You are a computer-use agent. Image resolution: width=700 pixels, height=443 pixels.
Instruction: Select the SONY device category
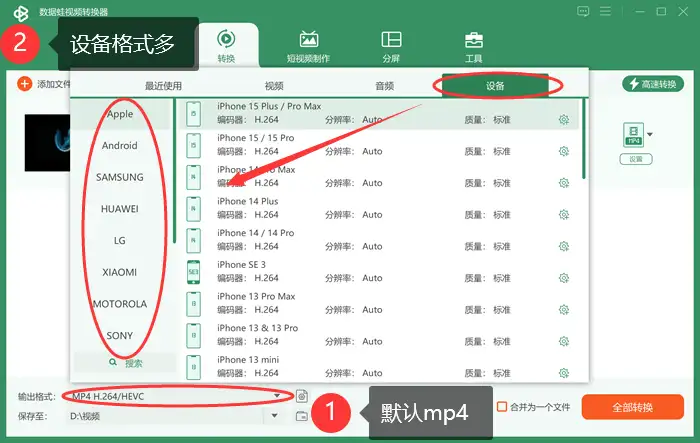pyautogui.click(x=120, y=336)
